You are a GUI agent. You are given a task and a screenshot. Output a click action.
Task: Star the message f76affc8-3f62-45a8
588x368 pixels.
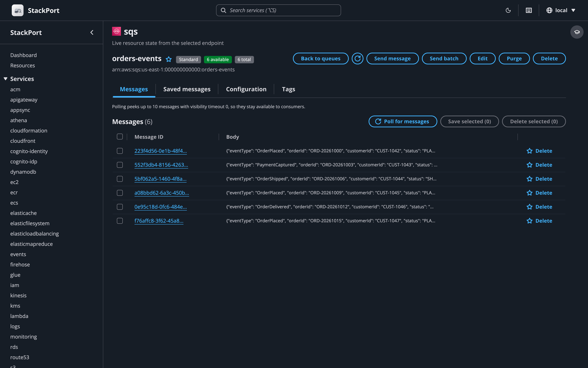click(x=529, y=221)
